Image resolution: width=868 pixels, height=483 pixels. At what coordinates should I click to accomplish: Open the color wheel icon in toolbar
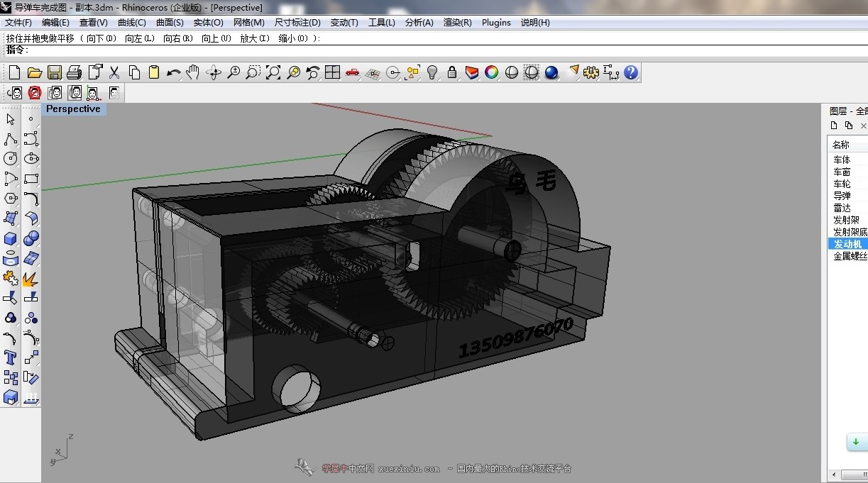[491, 72]
